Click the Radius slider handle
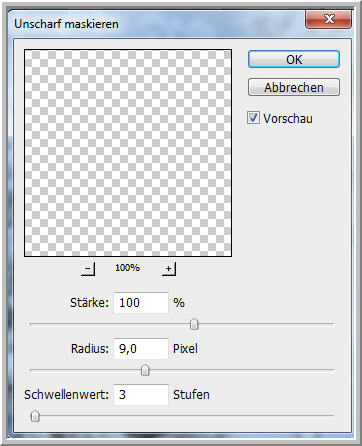The image size is (362, 446). pyautogui.click(x=145, y=370)
